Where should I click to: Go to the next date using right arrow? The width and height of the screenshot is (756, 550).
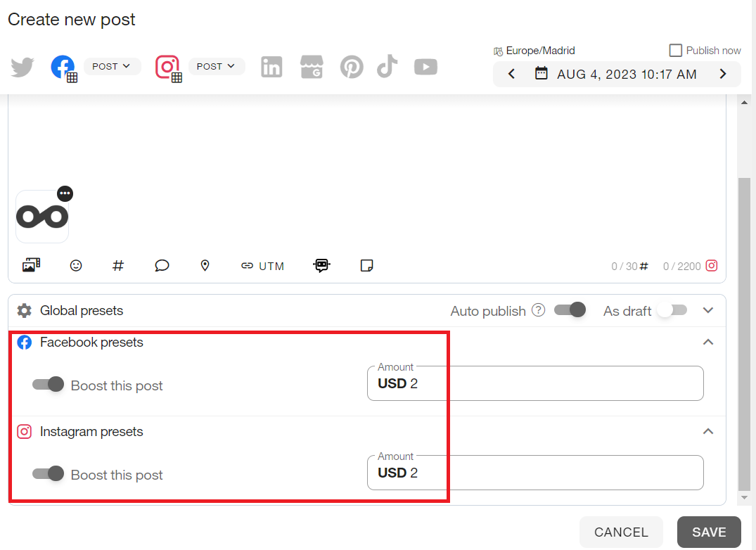pyautogui.click(x=723, y=74)
